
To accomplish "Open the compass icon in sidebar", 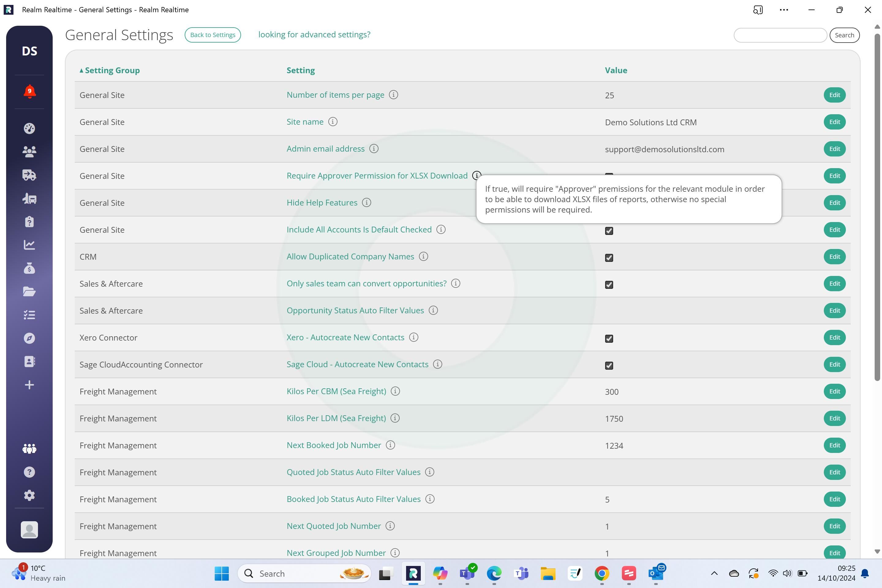I will coord(29,338).
